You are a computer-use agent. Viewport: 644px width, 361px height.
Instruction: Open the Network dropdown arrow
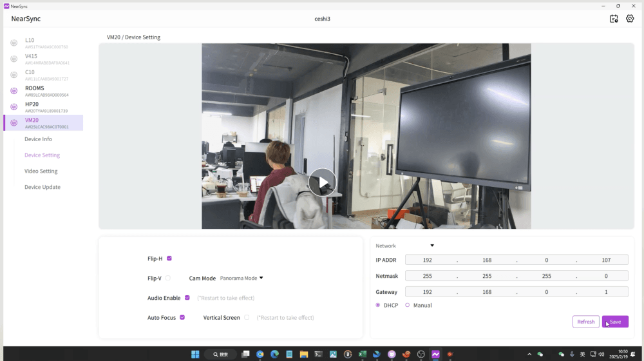(432, 246)
